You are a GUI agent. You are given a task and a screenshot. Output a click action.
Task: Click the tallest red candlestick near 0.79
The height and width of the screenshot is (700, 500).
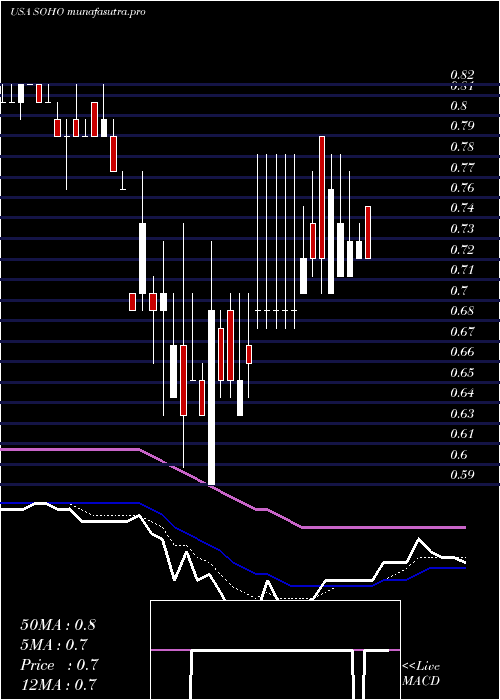(322, 197)
